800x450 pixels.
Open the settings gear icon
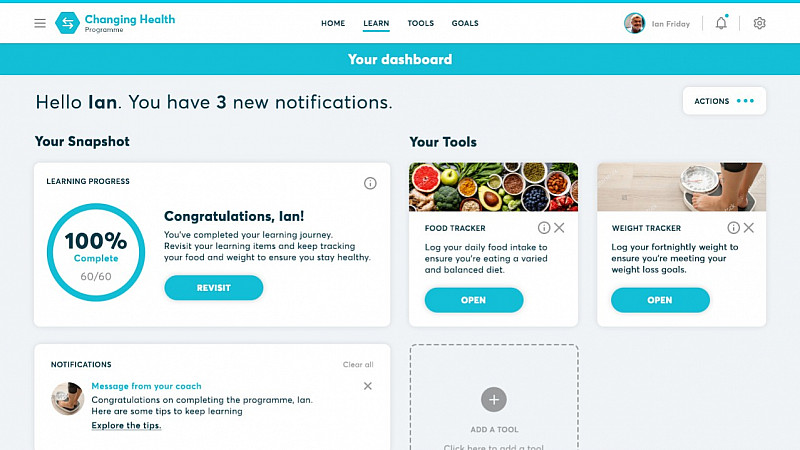pos(759,23)
